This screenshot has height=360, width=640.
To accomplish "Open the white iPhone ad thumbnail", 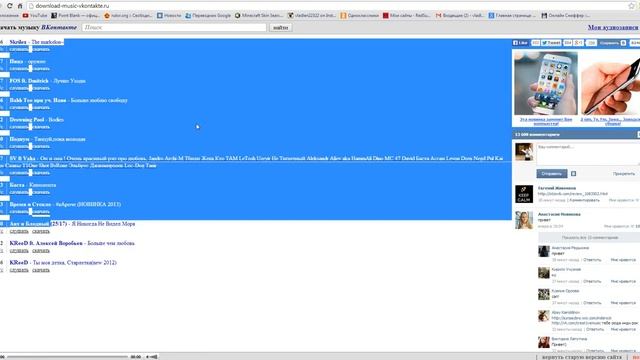I will [x=546, y=83].
